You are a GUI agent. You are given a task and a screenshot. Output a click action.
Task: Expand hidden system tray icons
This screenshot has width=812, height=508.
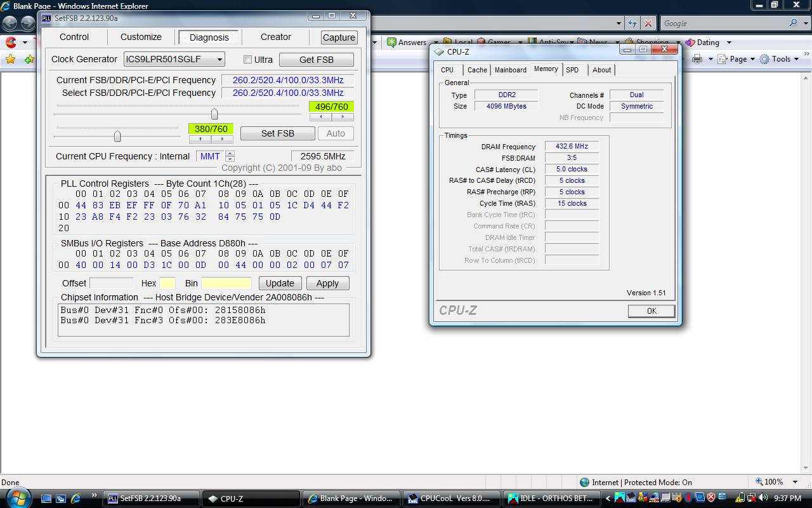(x=608, y=498)
